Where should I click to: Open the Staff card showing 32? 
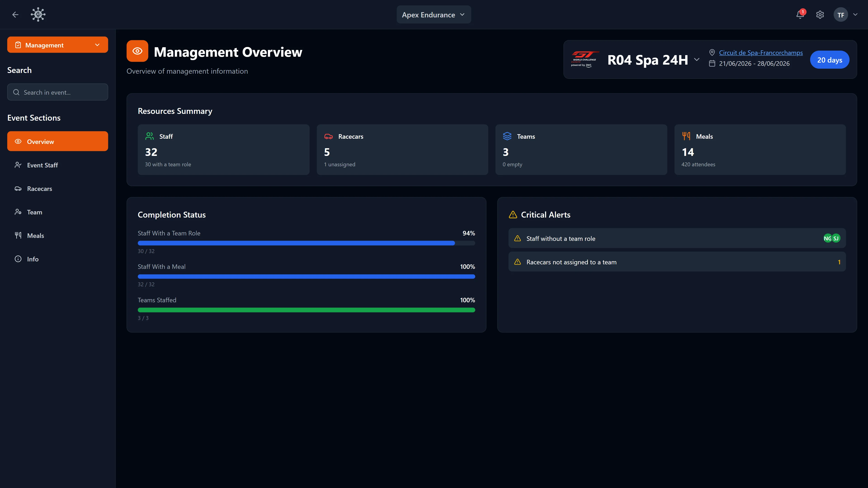click(x=223, y=150)
